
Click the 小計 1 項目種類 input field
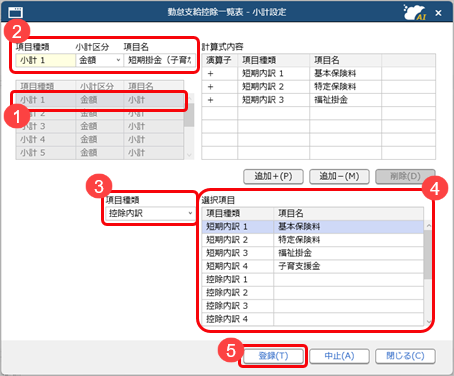point(46,60)
